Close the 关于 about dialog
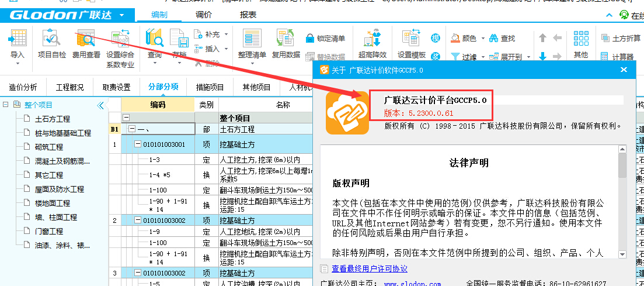 (x=624, y=70)
